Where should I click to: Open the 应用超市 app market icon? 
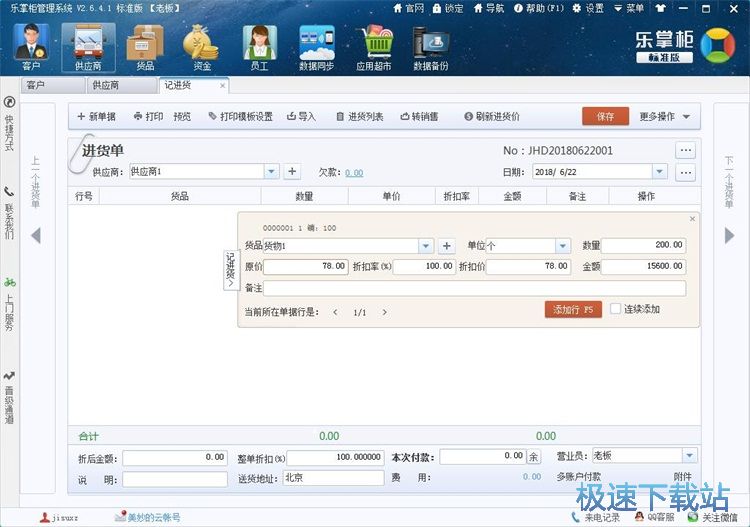point(374,47)
